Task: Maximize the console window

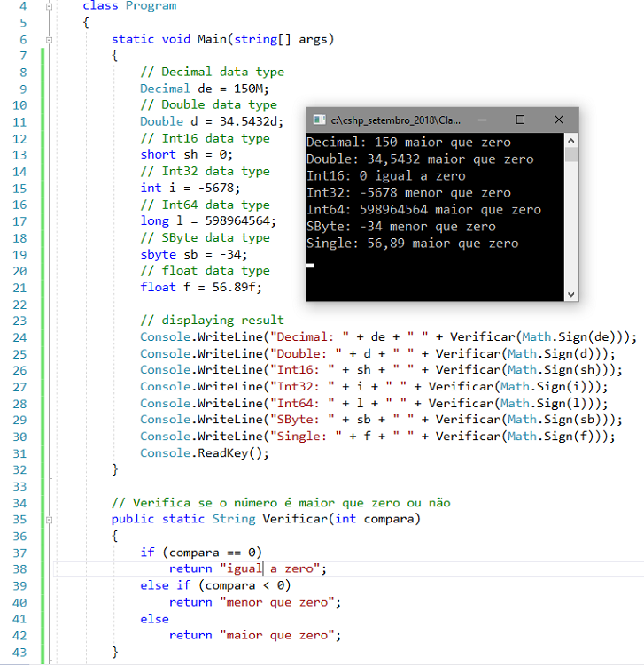Action: click(520, 120)
